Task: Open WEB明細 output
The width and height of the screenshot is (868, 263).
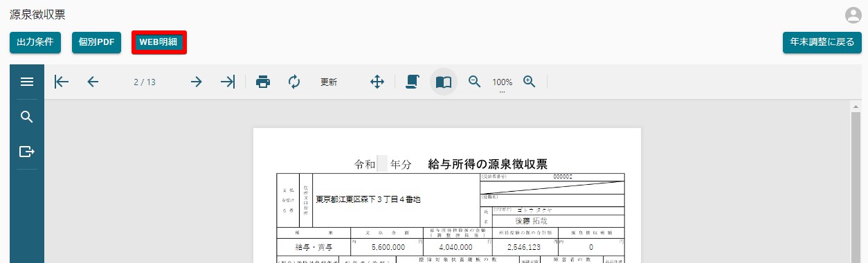Action: (x=159, y=42)
